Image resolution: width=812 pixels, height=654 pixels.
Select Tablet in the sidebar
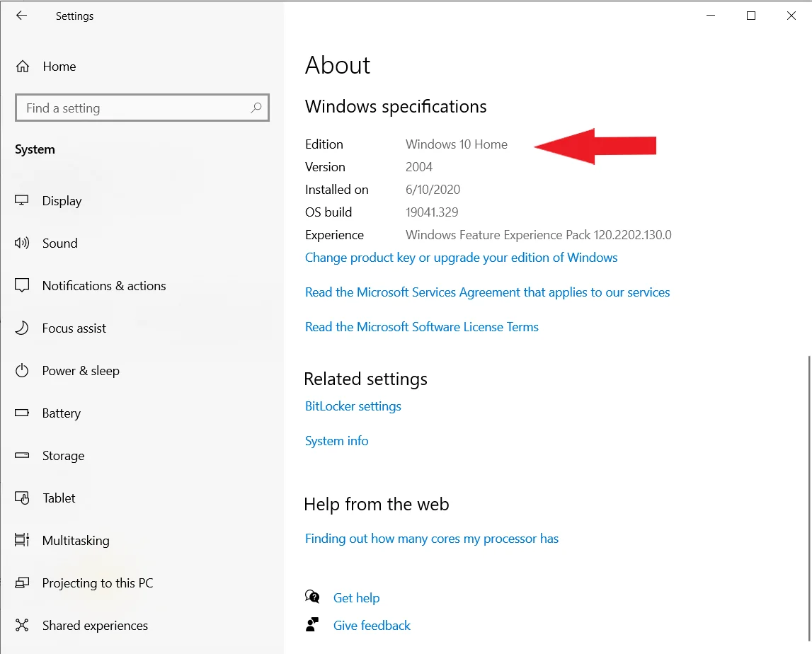(59, 498)
